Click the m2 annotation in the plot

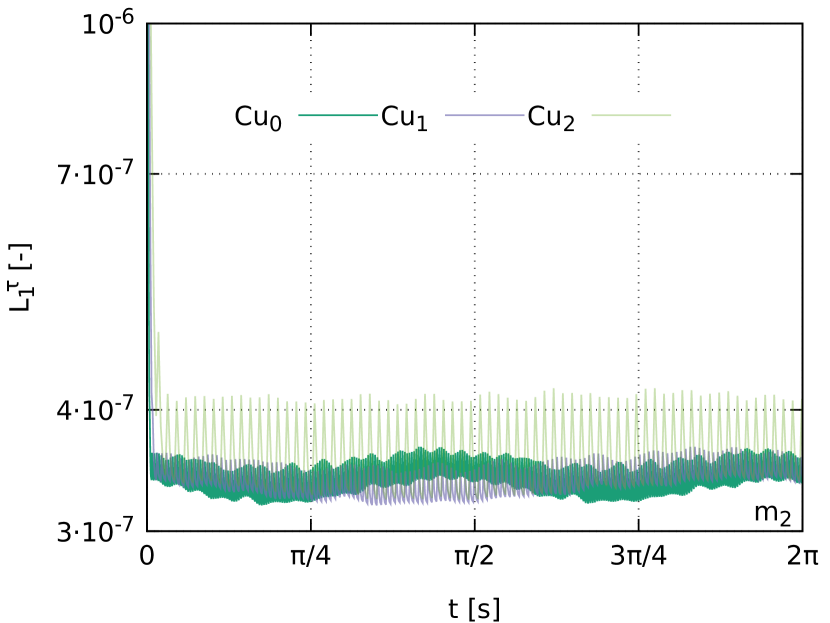[x=773, y=513]
